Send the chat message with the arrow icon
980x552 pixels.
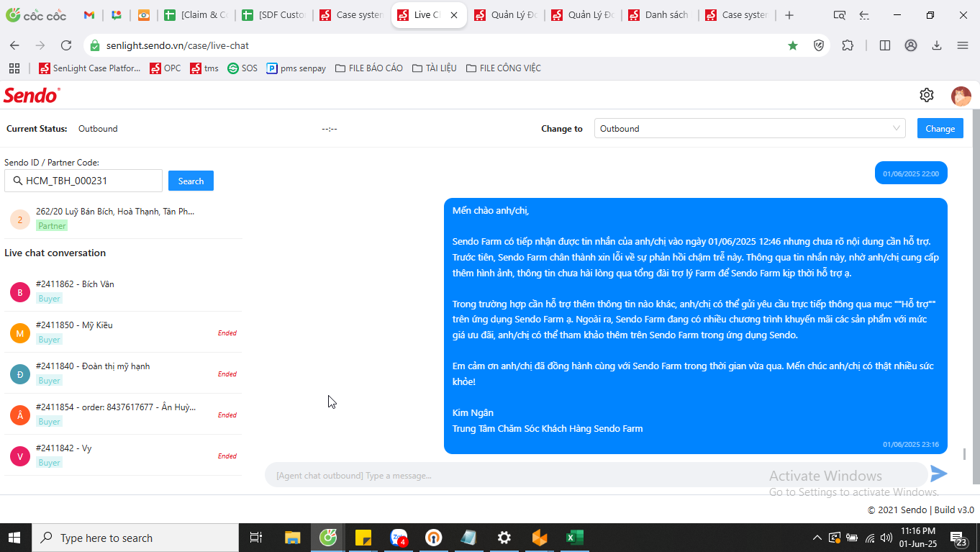click(x=939, y=474)
